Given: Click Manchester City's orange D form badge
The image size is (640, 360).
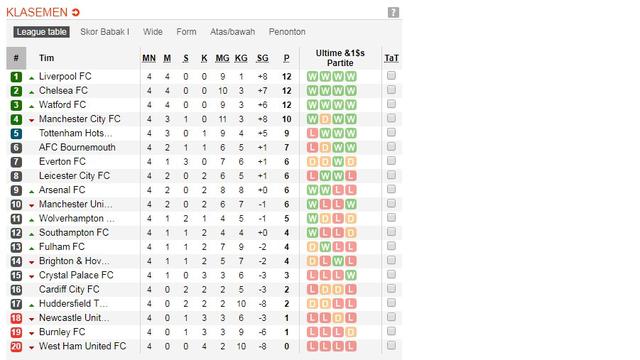Looking at the screenshot, I should click(325, 119).
